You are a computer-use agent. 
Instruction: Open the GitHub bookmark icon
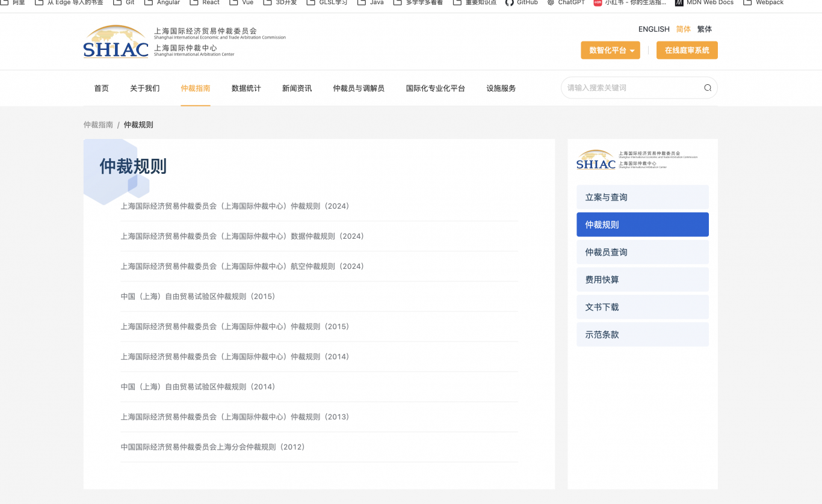pyautogui.click(x=509, y=2)
